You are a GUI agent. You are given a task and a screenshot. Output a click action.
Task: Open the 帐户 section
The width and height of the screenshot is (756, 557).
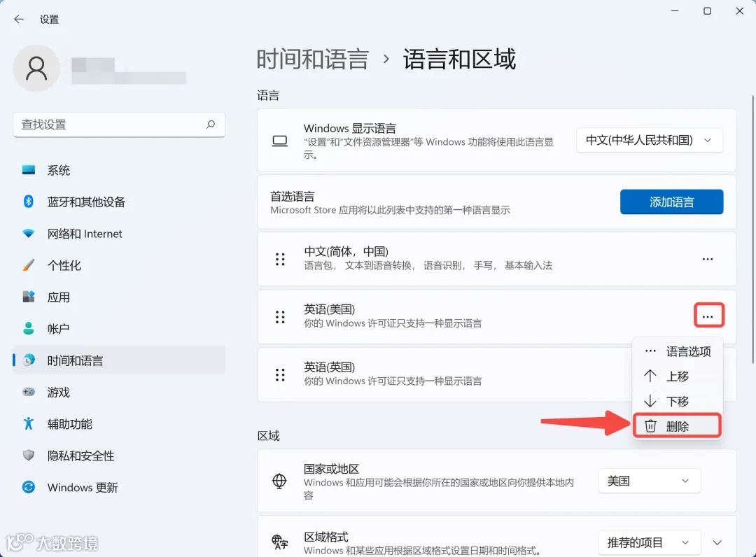(x=119, y=329)
